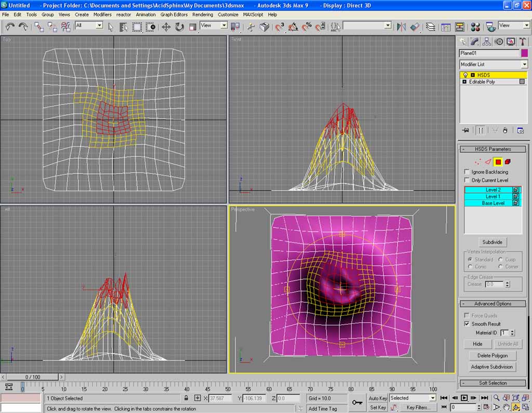Image resolution: width=532 pixels, height=413 pixels.
Task: Toggle the HSDS modifier lightbulb
Action: point(465,75)
